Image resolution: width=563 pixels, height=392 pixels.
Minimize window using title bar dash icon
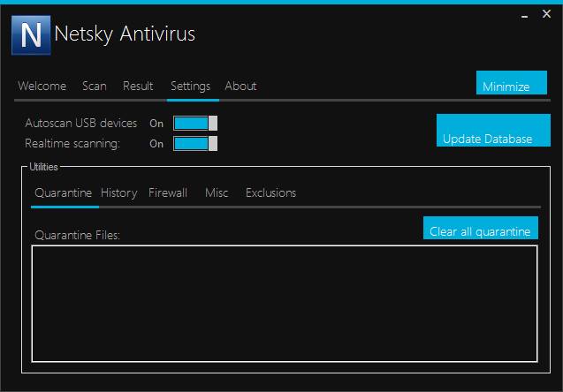525,17
